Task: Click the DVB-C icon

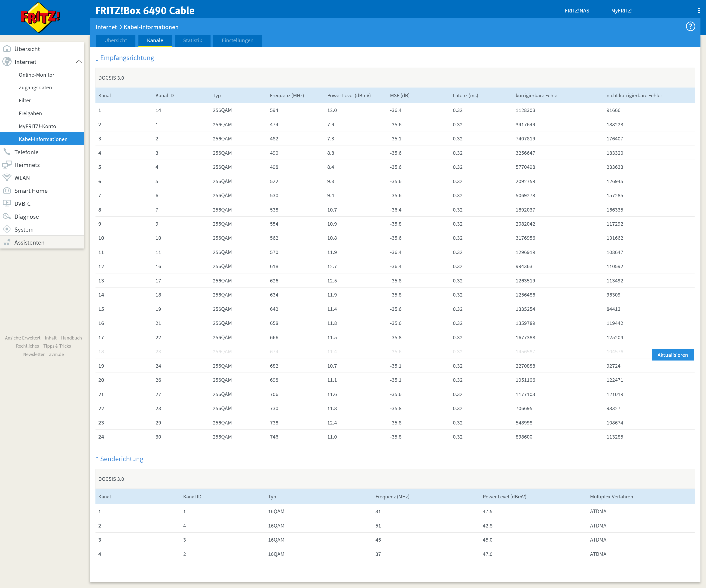Action: point(7,203)
